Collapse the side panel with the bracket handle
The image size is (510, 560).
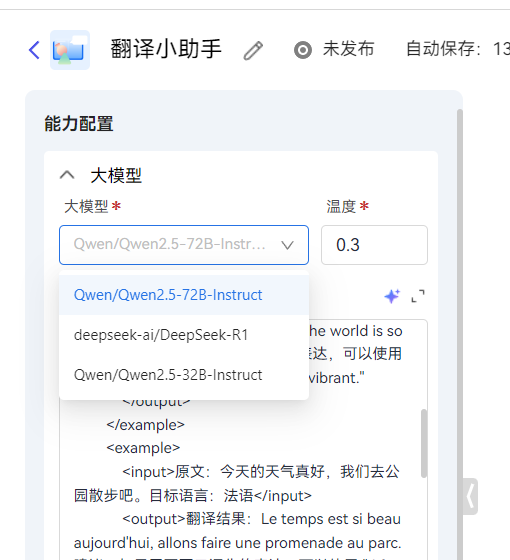click(470, 496)
